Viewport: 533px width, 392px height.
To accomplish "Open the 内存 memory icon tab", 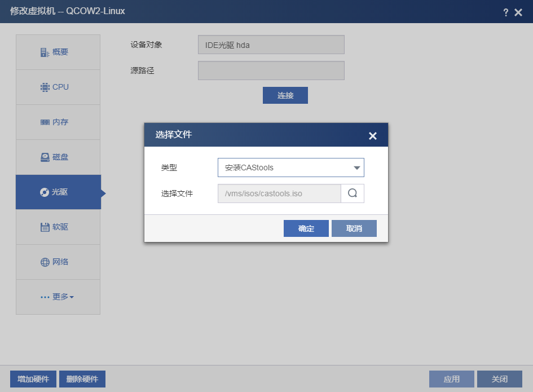I will pos(45,122).
